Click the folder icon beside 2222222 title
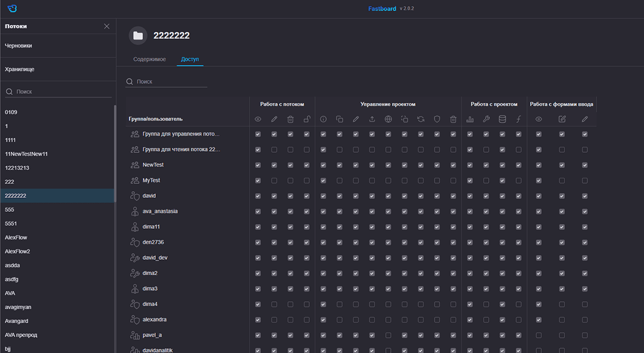 138,36
